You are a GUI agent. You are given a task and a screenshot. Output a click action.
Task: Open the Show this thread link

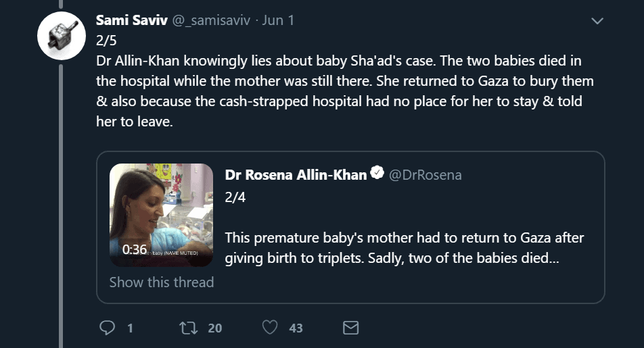click(162, 282)
